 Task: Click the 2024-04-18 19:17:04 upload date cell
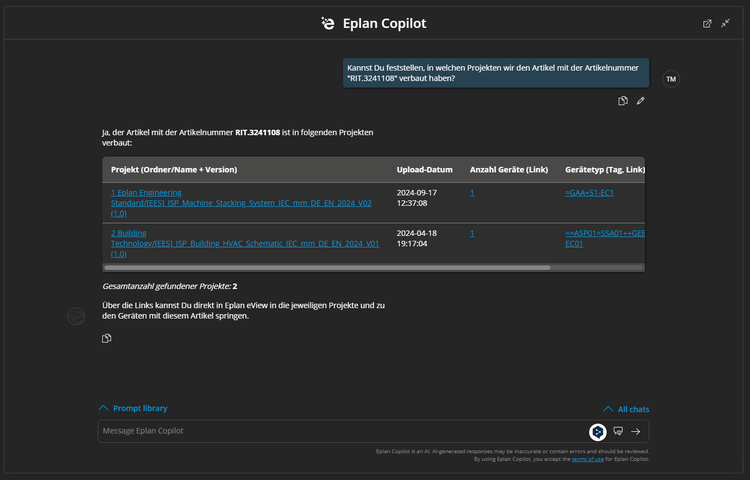[417, 239]
